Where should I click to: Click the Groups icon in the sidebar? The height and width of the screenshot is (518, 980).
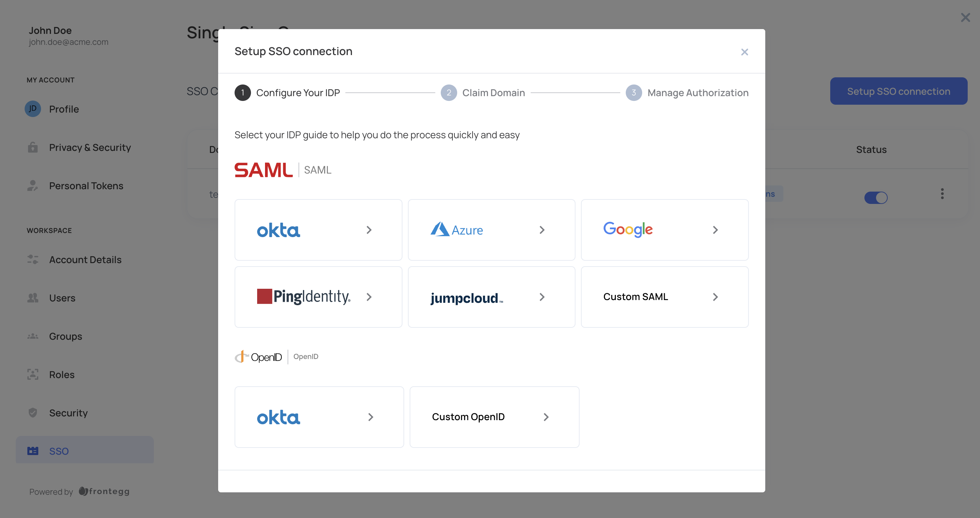(x=33, y=336)
